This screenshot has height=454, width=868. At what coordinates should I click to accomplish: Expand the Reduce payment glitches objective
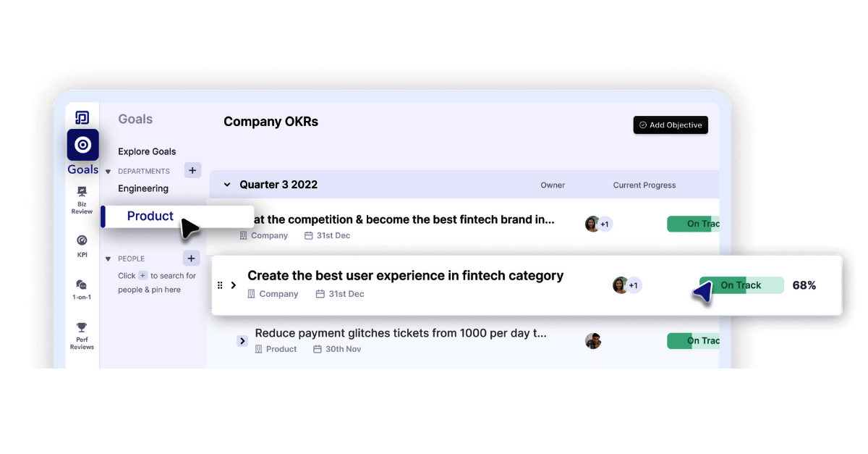tap(242, 340)
